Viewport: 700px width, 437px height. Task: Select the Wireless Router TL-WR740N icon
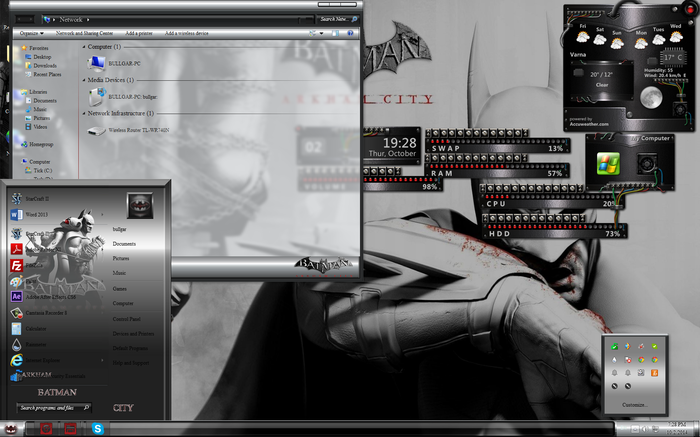coord(96,130)
